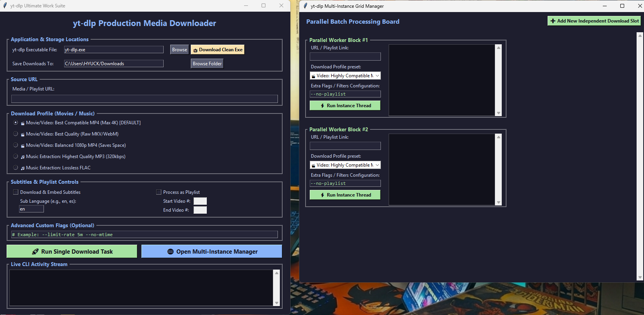The image size is (644, 315).
Task: Toggle the Process as Playlist checkbox
Action: click(159, 192)
